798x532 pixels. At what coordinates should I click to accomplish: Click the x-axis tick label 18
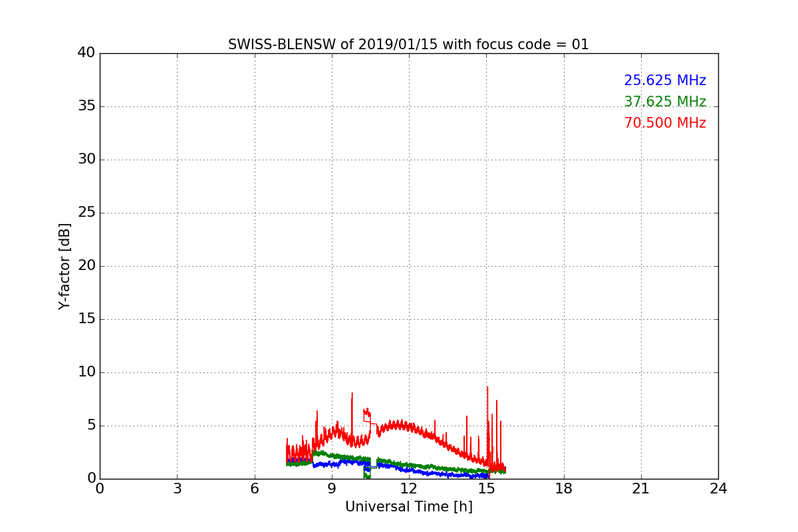pos(564,489)
